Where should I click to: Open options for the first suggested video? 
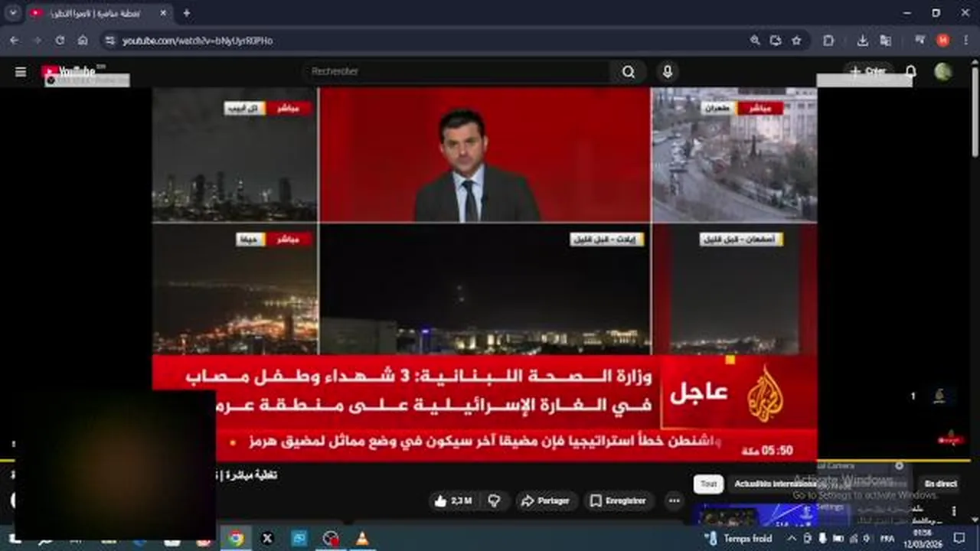[x=954, y=510]
